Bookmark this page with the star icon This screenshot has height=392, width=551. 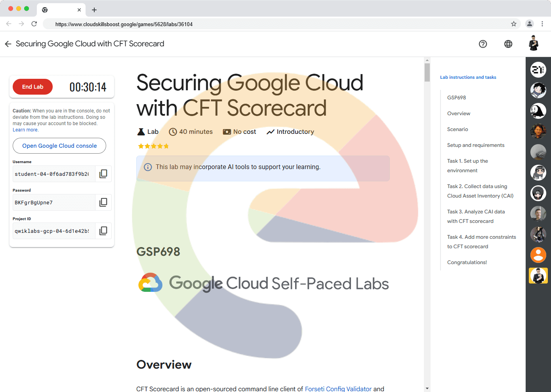[514, 24]
